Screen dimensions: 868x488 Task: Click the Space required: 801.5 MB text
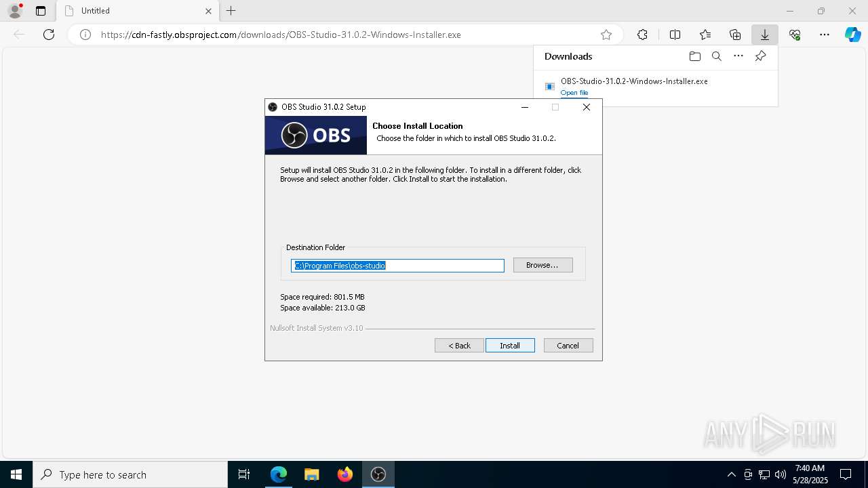pos(322,297)
